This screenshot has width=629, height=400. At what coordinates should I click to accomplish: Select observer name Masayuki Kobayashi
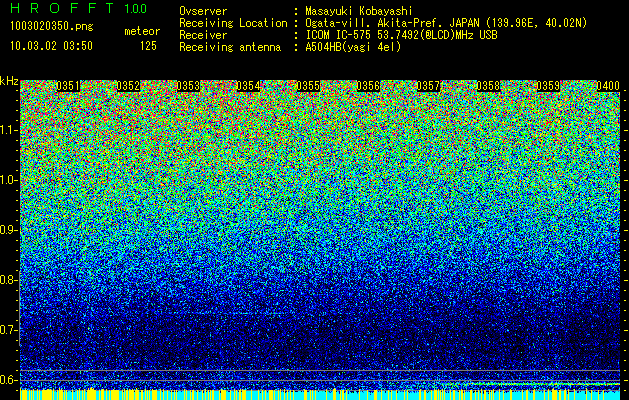359,11
